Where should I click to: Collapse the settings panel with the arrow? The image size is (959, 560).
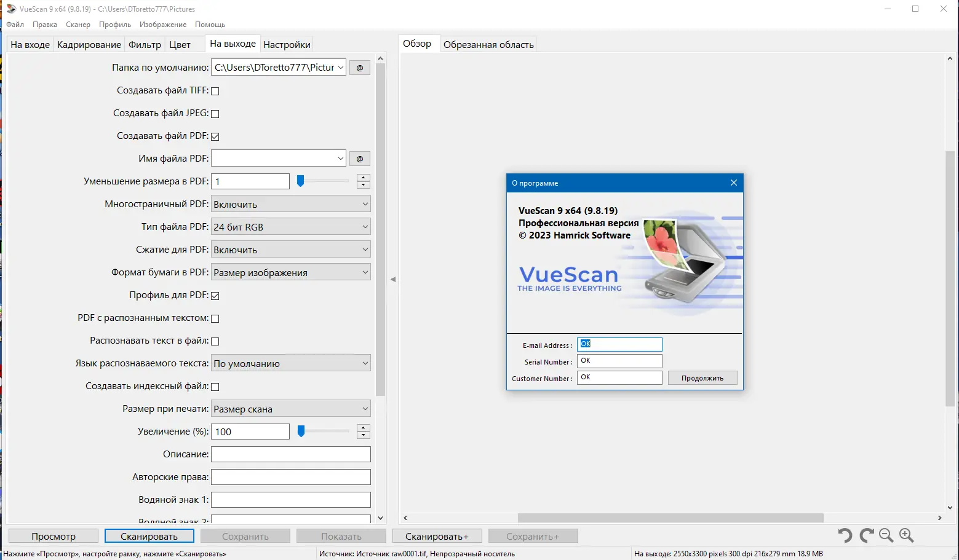click(x=392, y=278)
